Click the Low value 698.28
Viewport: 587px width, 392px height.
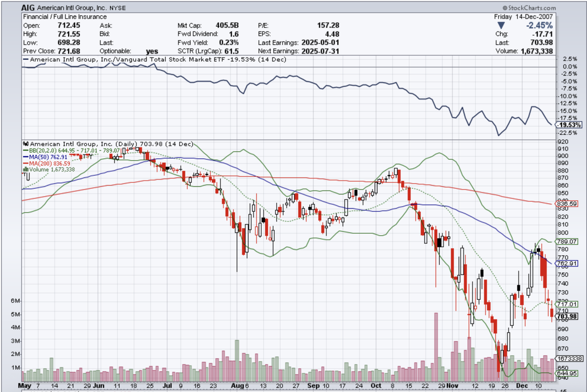[x=69, y=43]
